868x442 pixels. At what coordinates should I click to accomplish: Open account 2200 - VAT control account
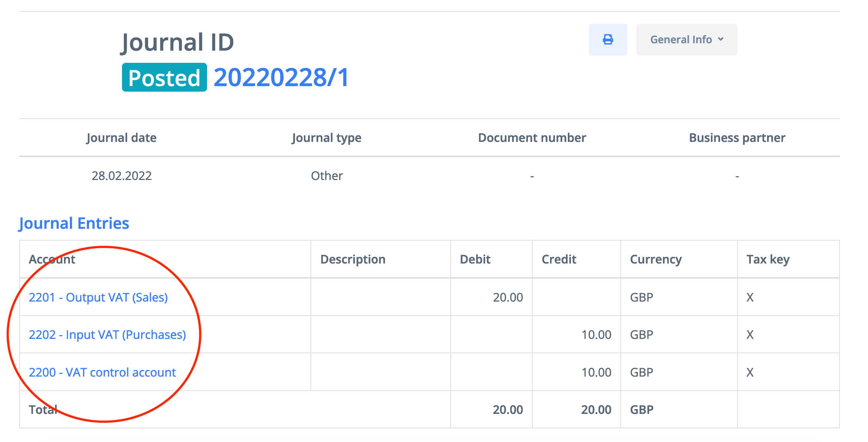pyautogui.click(x=102, y=372)
